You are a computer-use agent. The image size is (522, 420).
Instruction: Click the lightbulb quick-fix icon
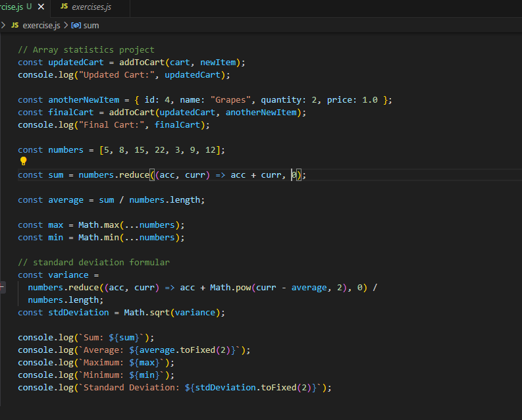[23, 161]
